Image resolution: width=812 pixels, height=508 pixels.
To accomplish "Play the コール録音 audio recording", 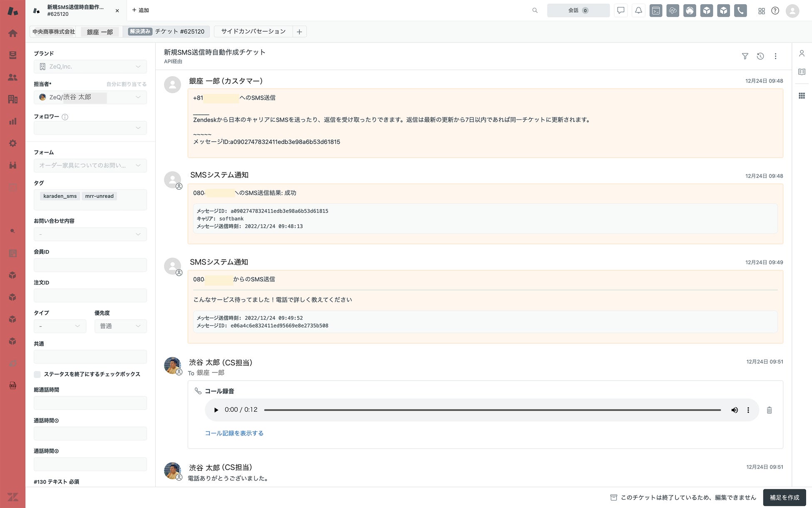I will [216, 410].
